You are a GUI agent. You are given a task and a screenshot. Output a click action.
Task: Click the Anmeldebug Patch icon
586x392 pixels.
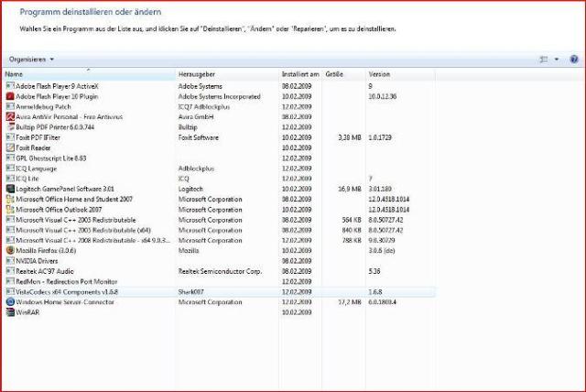pos(10,106)
